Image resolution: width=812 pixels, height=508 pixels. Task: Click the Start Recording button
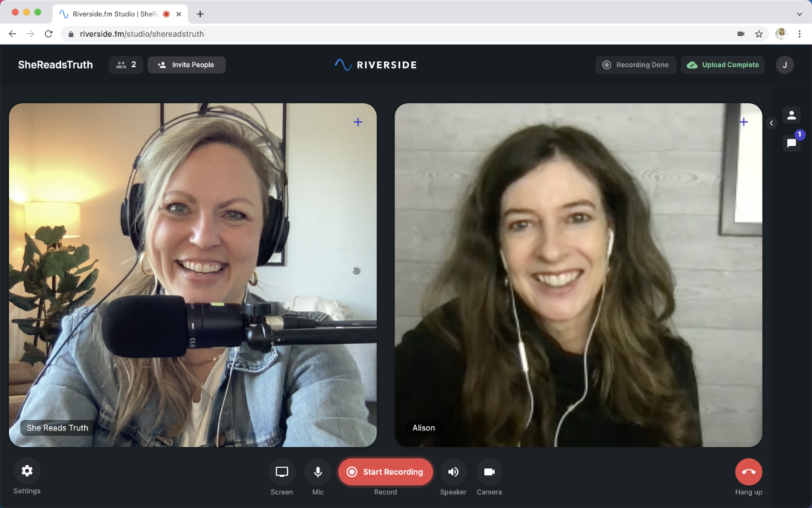(x=385, y=472)
